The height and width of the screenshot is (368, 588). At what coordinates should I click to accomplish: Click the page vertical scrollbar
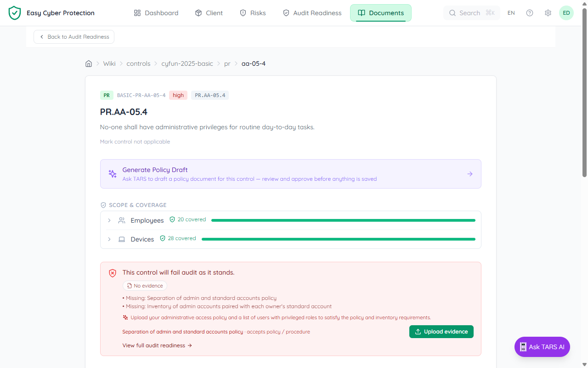[x=585, y=92]
